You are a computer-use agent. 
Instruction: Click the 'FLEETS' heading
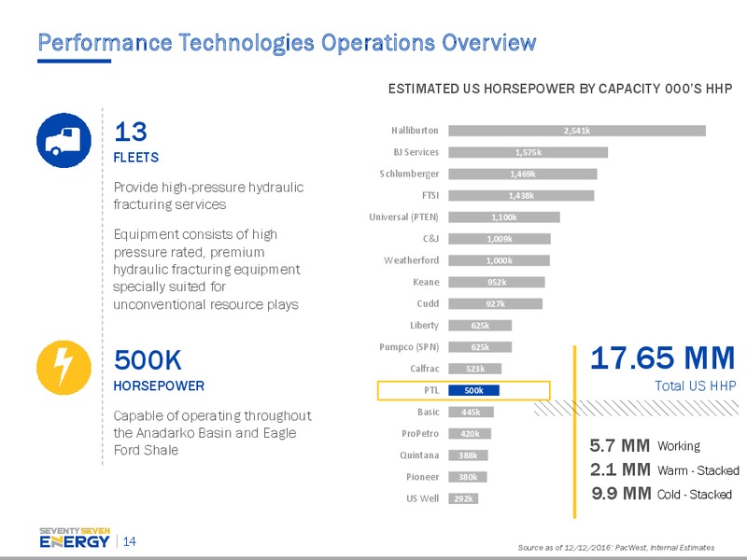point(136,158)
